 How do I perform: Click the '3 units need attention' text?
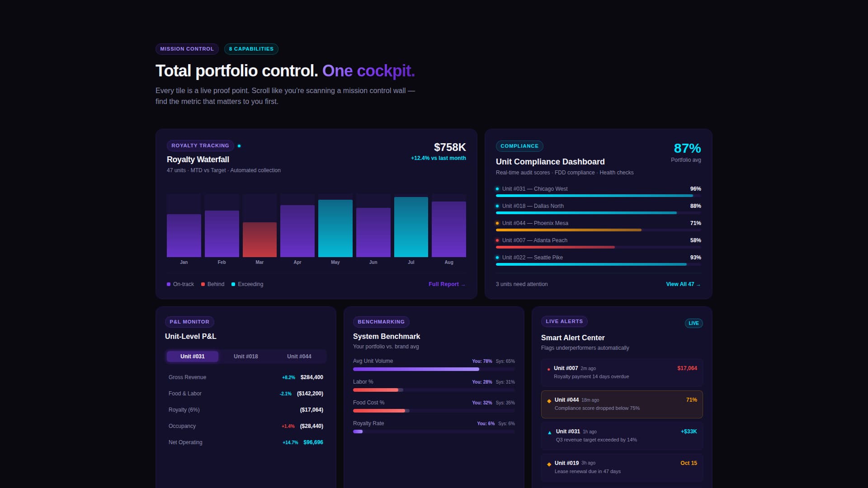point(522,284)
